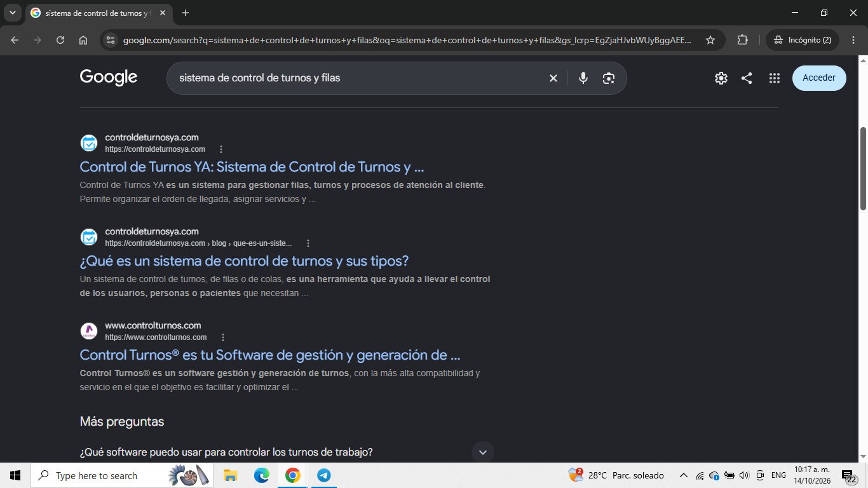
Task: Click the volume speaker tray icon
Action: pyautogui.click(x=745, y=475)
